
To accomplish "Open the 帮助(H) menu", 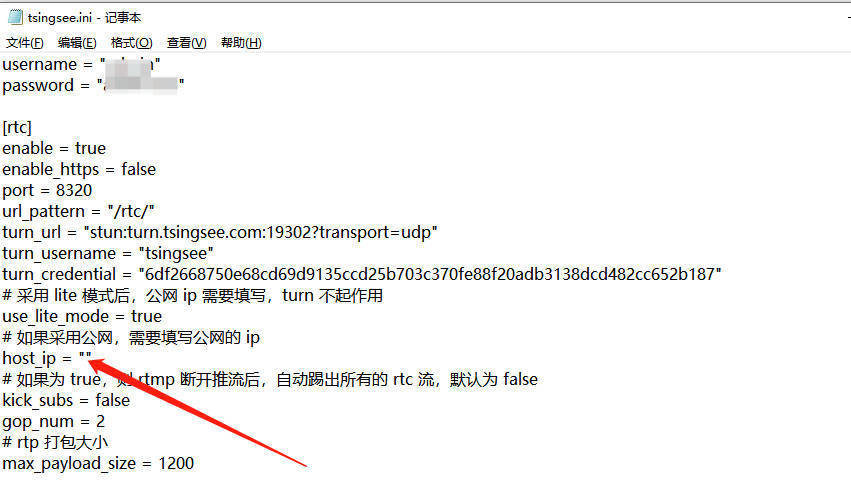I will tap(241, 43).
